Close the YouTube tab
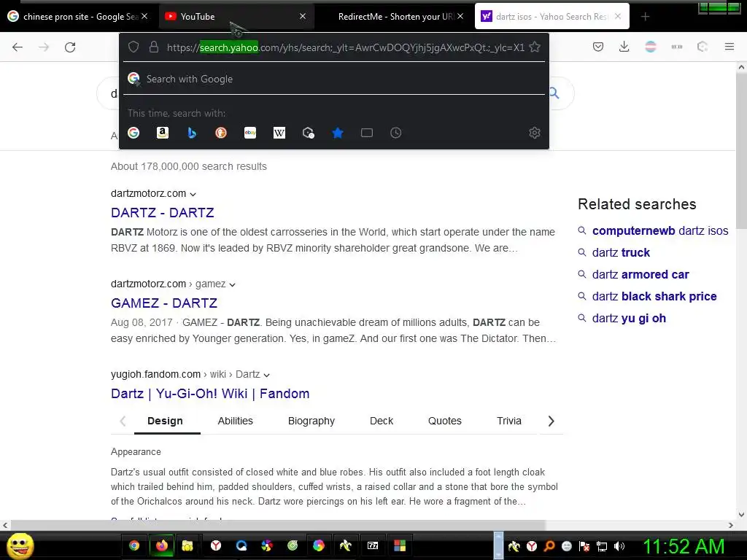This screenshot has width=747, height=560. point(303,16)
